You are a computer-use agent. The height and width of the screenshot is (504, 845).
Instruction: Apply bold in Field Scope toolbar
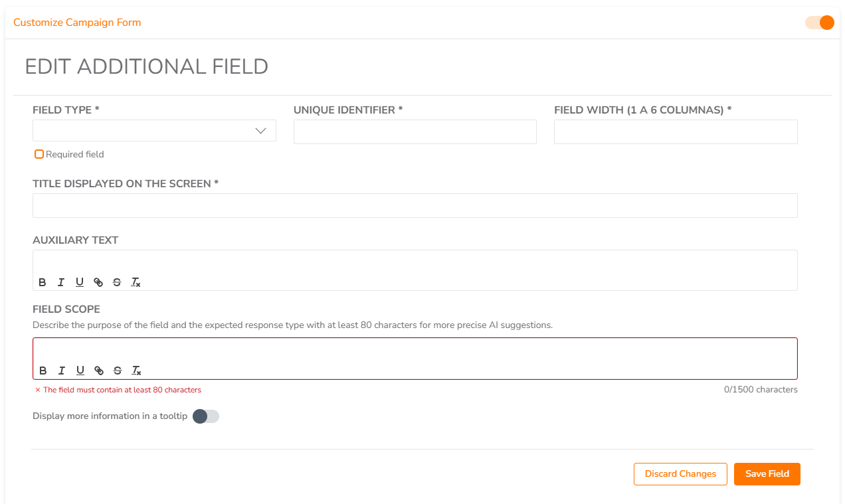[43, 371]
